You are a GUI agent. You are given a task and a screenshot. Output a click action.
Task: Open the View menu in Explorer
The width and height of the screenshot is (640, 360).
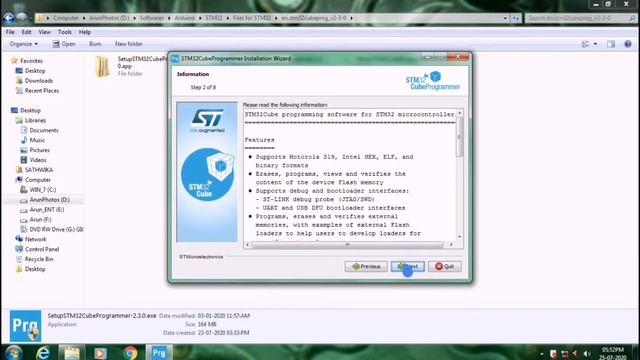click(44, 32)
